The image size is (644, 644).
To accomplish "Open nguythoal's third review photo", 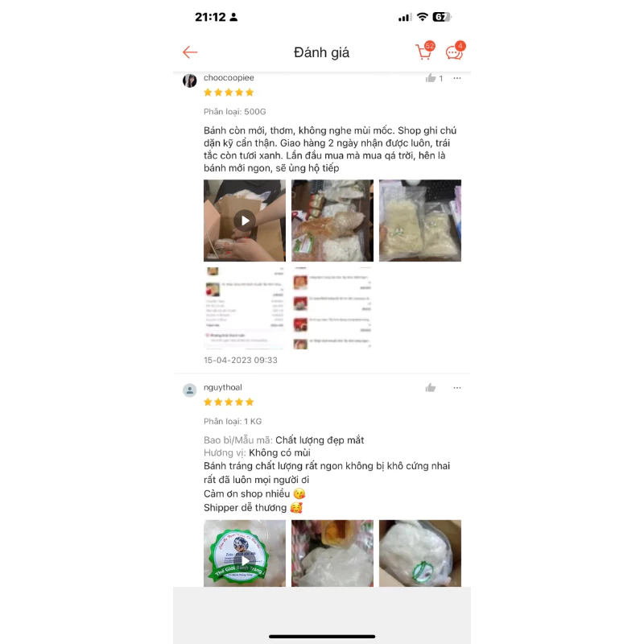I will click(419, 553).
